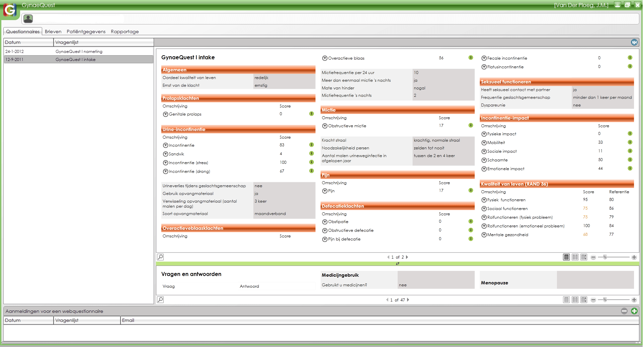
Task: Remove webquestionnaire registration with minus icon
Action: [624, 311]
